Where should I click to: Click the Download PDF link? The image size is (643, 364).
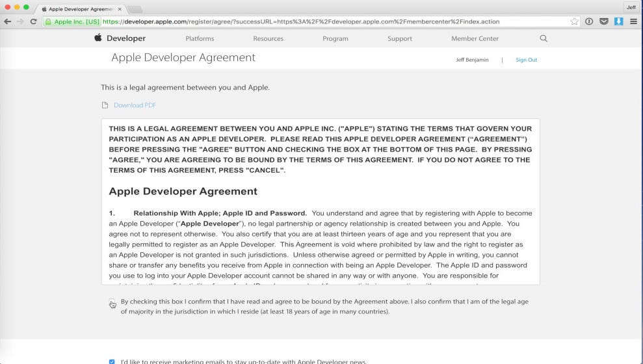coord(135,105)
